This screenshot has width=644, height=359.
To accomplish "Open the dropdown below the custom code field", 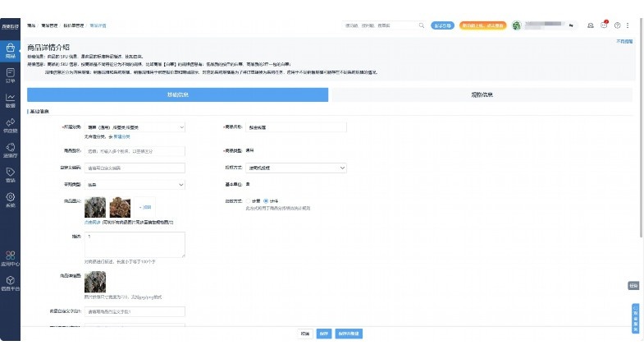I will [135, 185].
